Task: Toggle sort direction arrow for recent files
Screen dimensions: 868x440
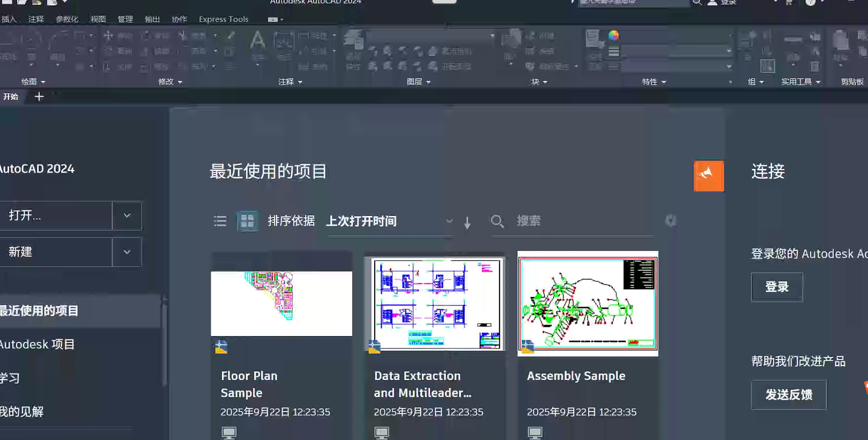Action: click(468, 222)
